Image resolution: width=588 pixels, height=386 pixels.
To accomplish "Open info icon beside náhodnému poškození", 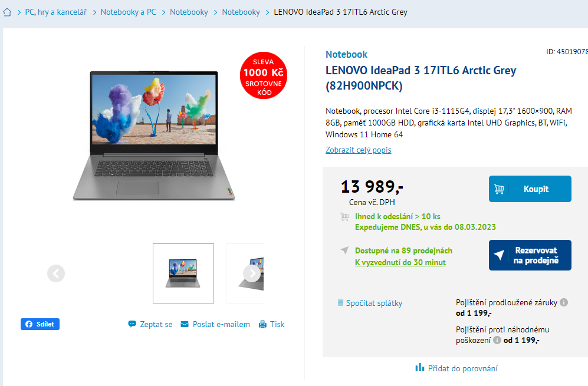I will [x=497, y=340].
